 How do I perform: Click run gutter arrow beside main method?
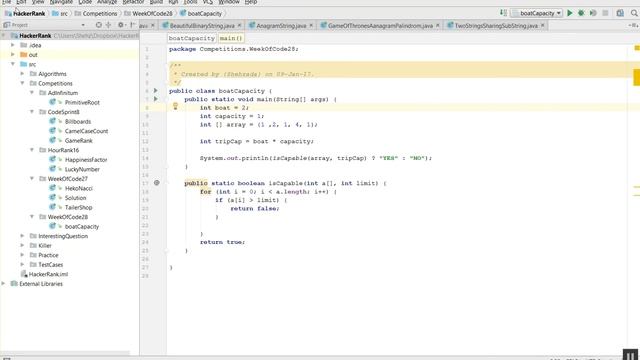[156, 99]
